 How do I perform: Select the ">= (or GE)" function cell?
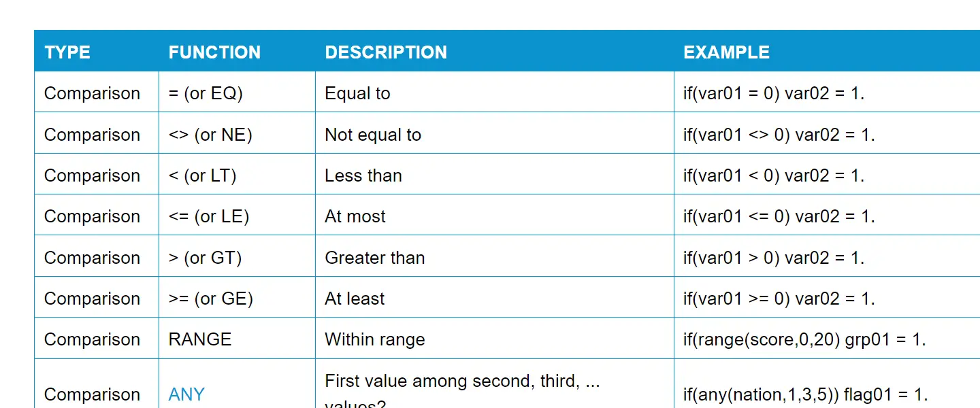pos(210,299)
